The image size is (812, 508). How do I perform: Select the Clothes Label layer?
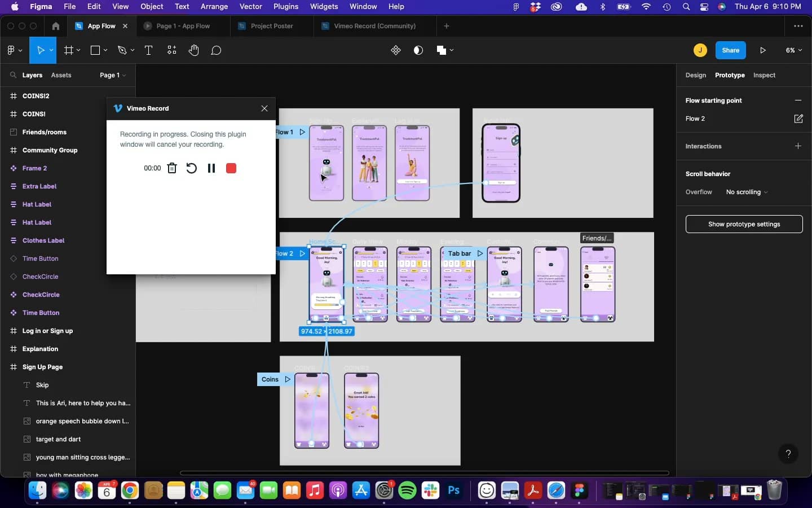pyautogui.click(x=68, y=240)
